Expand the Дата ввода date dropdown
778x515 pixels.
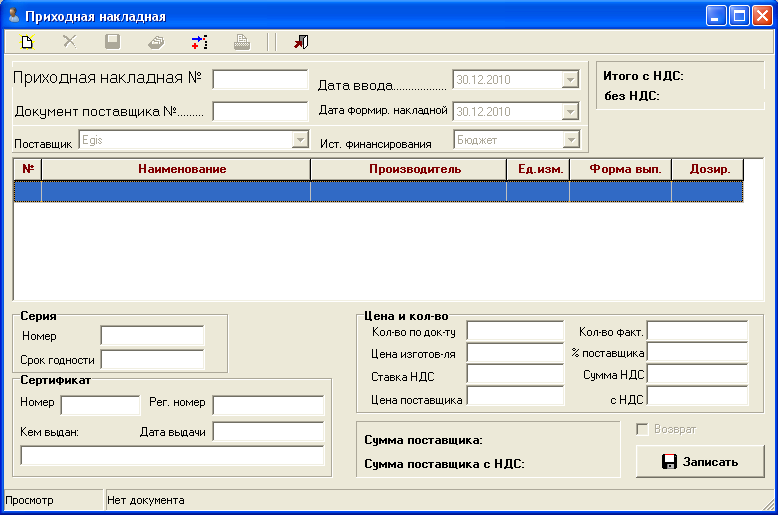570,80
